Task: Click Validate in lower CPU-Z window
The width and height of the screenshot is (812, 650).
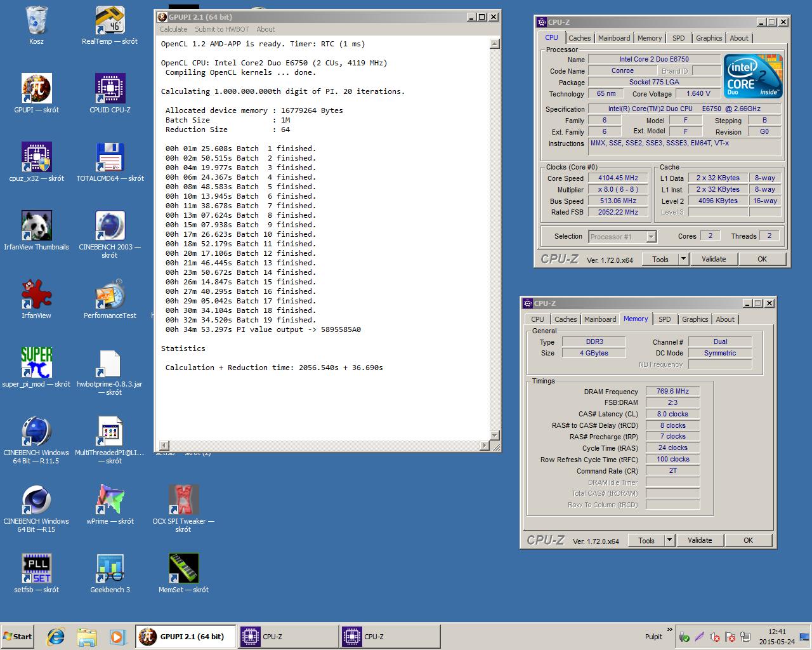Action: click(x=700, y=540)
